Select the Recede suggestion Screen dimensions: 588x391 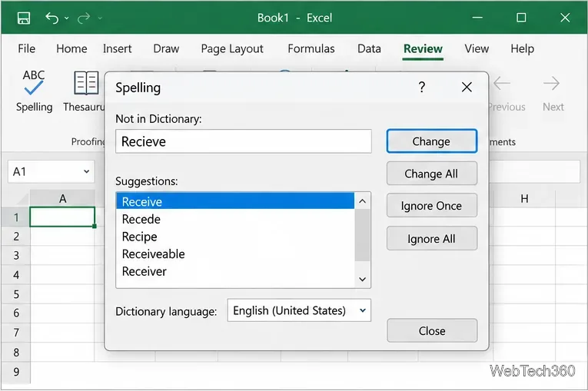point(235,219)
